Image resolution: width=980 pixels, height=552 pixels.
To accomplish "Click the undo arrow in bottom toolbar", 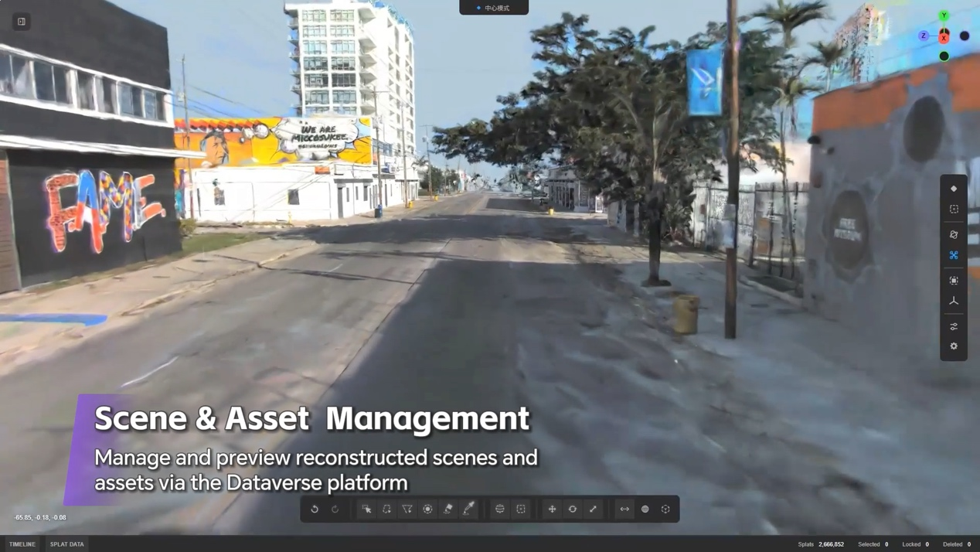I will [x=315, y=509].
